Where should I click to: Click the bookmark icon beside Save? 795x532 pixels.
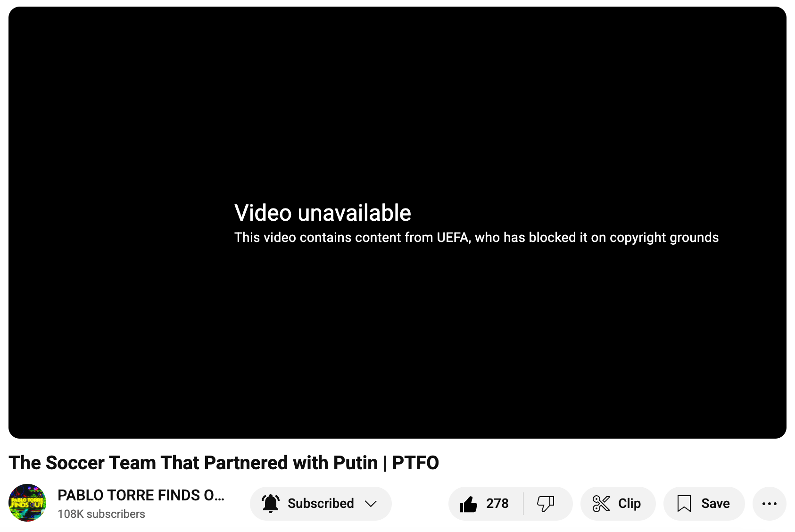[x=684, y=504]
